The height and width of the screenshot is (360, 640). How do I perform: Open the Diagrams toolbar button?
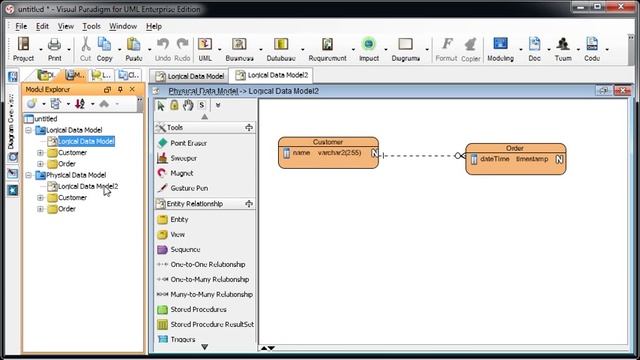tap(405, 49)
